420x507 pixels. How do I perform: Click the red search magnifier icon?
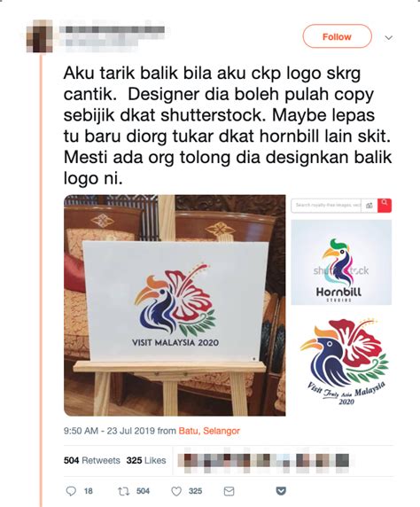coord(385,205)
